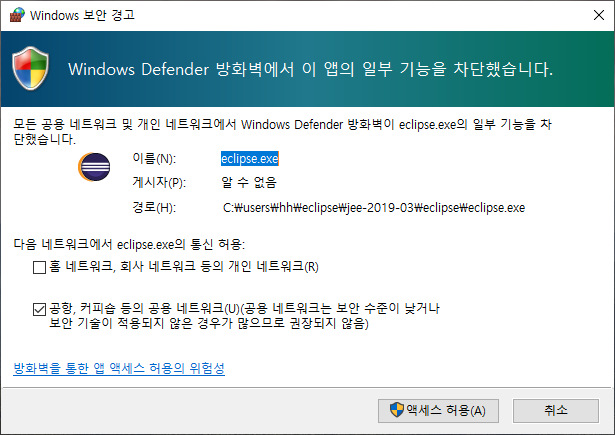Click the 취소 button
Screen dimensions: 615x435
click(x=556, y=411)
